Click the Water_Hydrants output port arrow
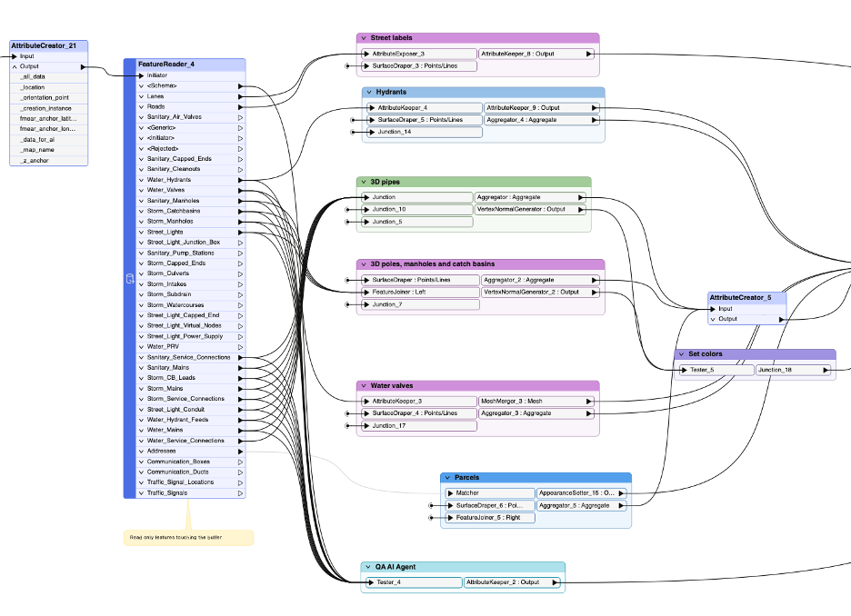Screen dimensions: 851x616 click(240, 180)
